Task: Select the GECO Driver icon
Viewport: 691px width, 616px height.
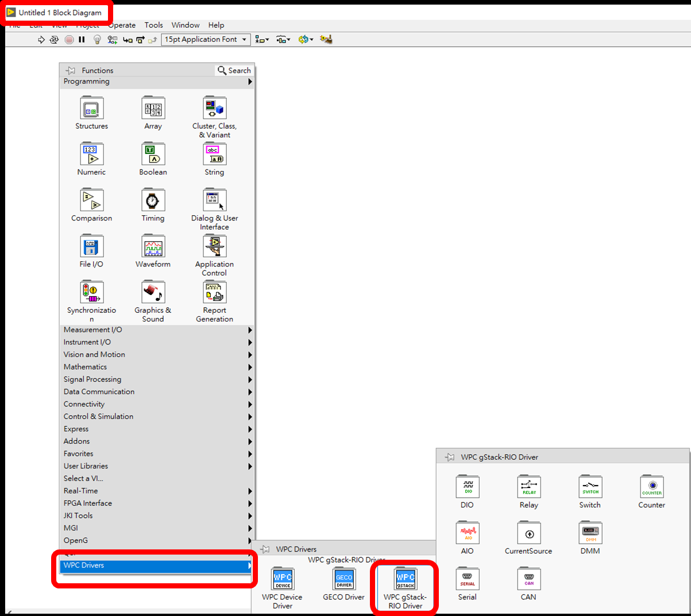Action: pos(343,580)
